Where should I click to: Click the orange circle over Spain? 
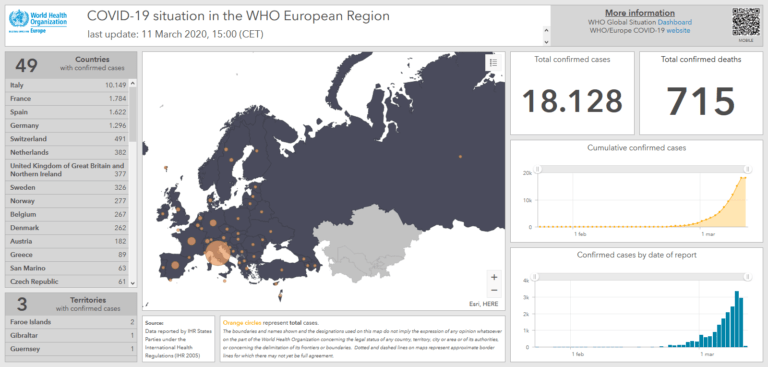click(175, 265)
